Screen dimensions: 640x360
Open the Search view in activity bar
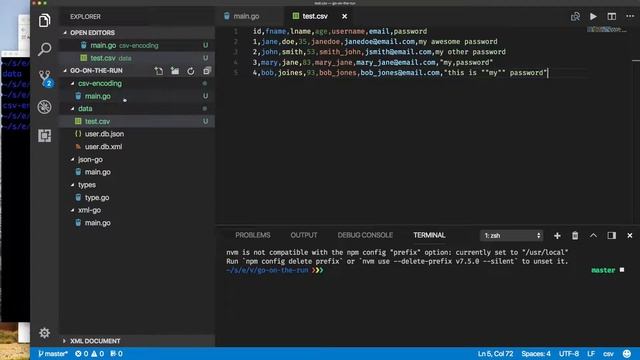44,49
